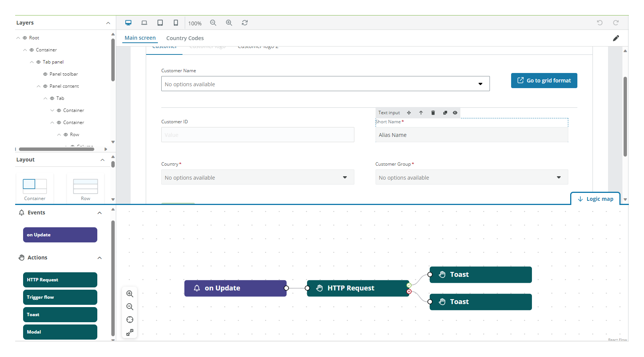Toggle visibility of the Tab panel layer
Image resolution: width=644 pixels, height=357 pixels.
(38, 62)
